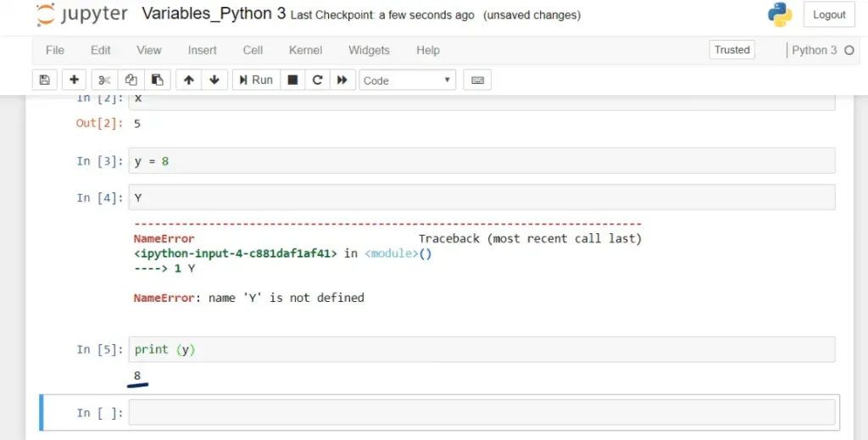The width and height of the screenshot is (868, 440).
Task: Click the Logout button
Action: point(829,14)
